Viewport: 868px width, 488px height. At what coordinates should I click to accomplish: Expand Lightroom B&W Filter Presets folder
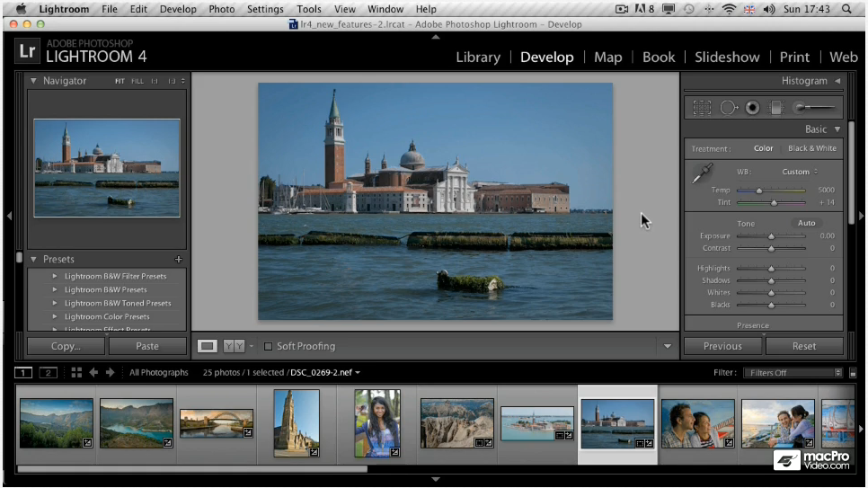click(55, 276)
